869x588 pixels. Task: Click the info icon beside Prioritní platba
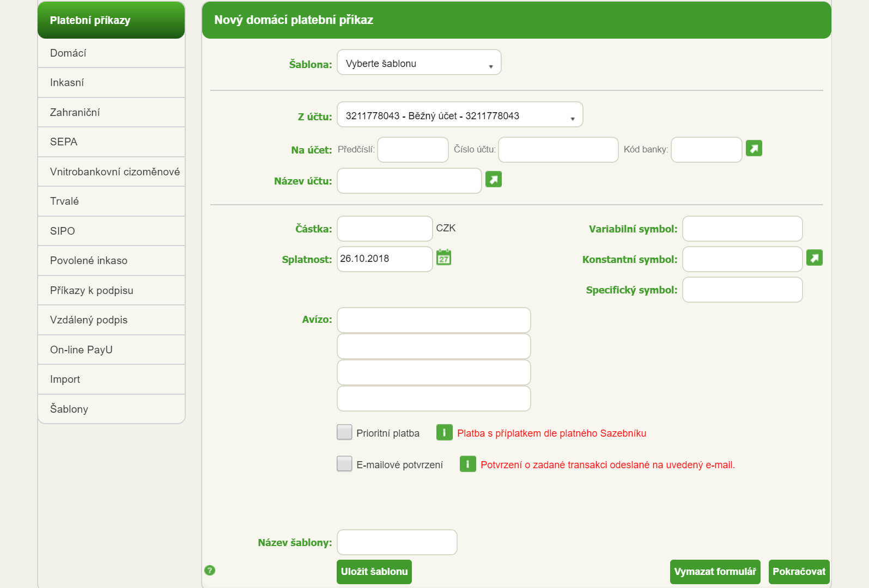[x=444, y=433]
